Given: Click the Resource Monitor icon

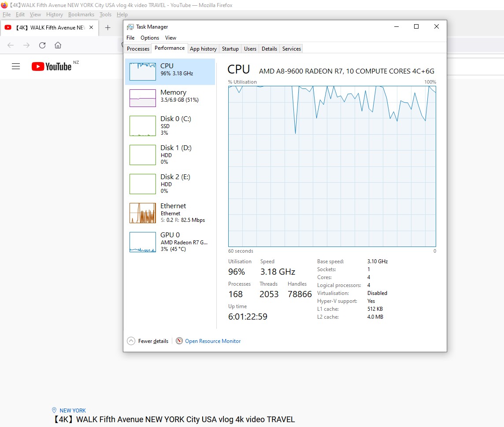Looking at the screenshot, I should point(179,341).
